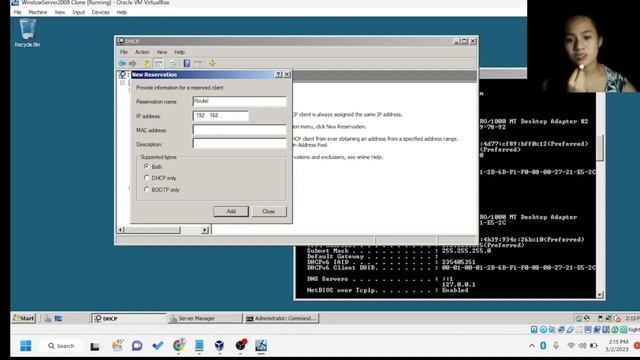Click the Show/Hide Action Pane toolbar icon
This screenshot has width=640, height=360.
pos(198,63)
